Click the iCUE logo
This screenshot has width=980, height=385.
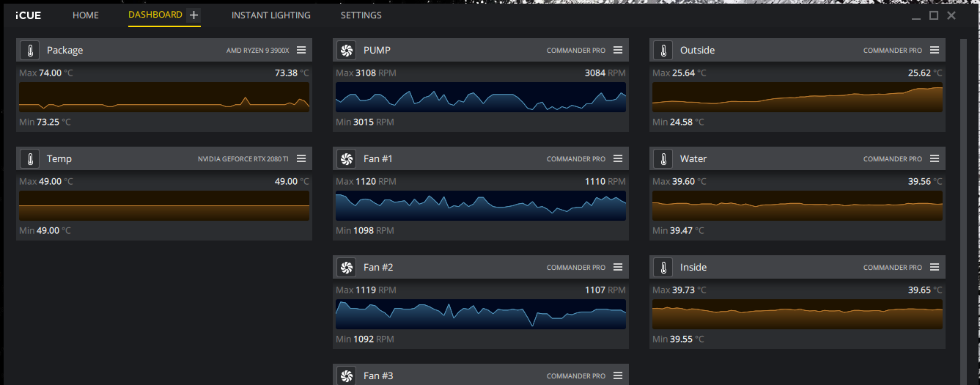(x=28, y=15)
